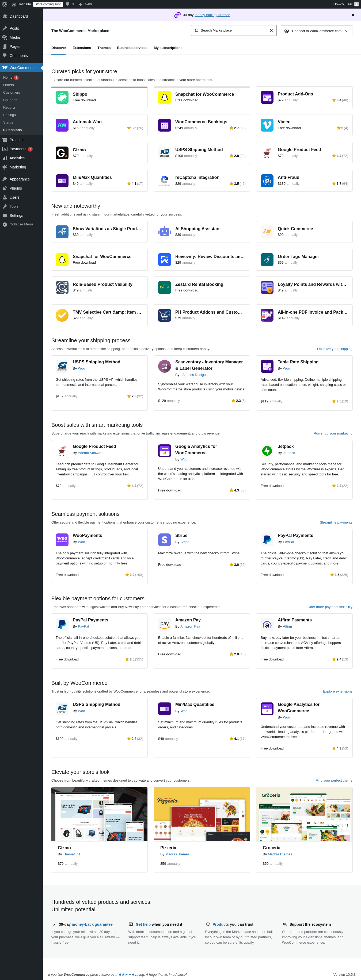Expand Connect to WooCommerce.com dropdown

coord(317,31)
